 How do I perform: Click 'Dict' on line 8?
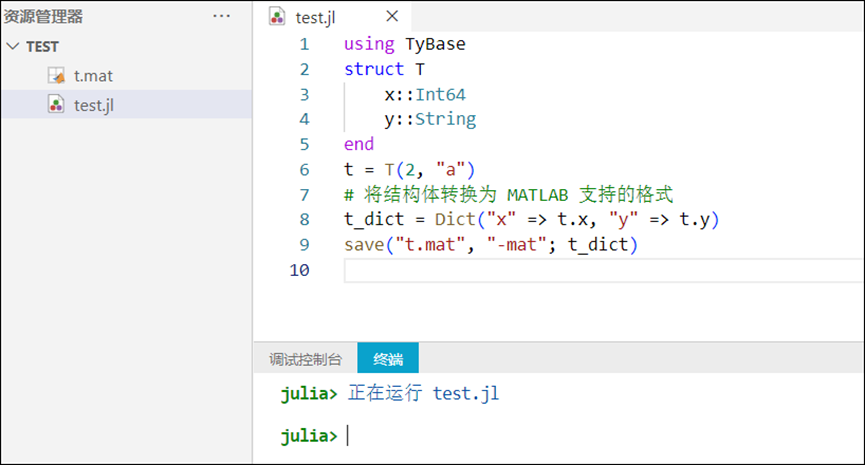(x=455, y=220)
